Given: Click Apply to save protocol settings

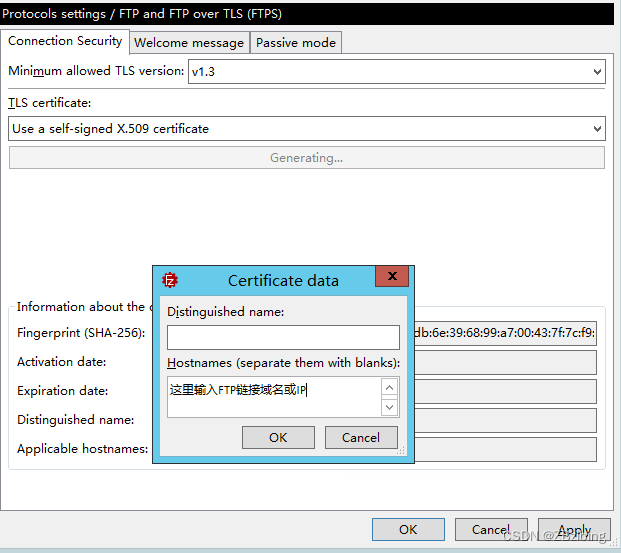Looking at the screenshot, I should [574, 530].
